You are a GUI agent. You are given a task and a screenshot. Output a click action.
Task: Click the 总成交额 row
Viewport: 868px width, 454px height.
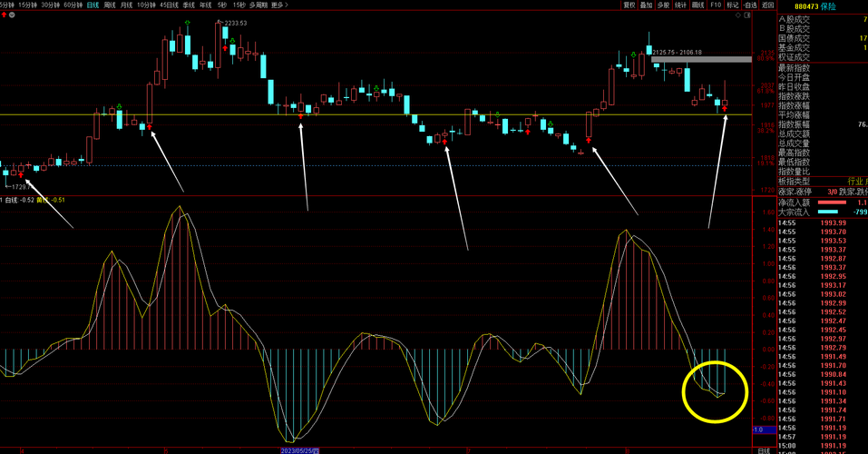click(x=823, y=133)
